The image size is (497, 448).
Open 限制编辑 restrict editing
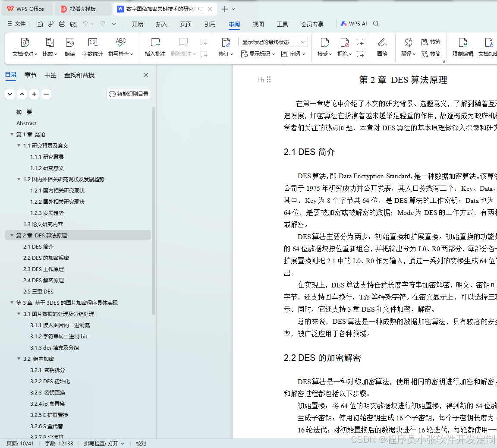click(x=462, y=47)
